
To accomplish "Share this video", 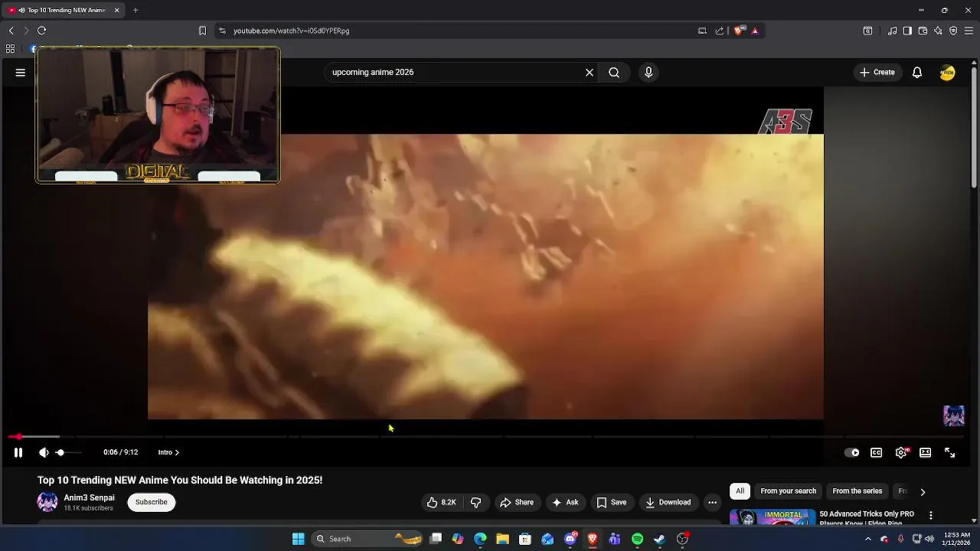I will [x=517, y=502].
